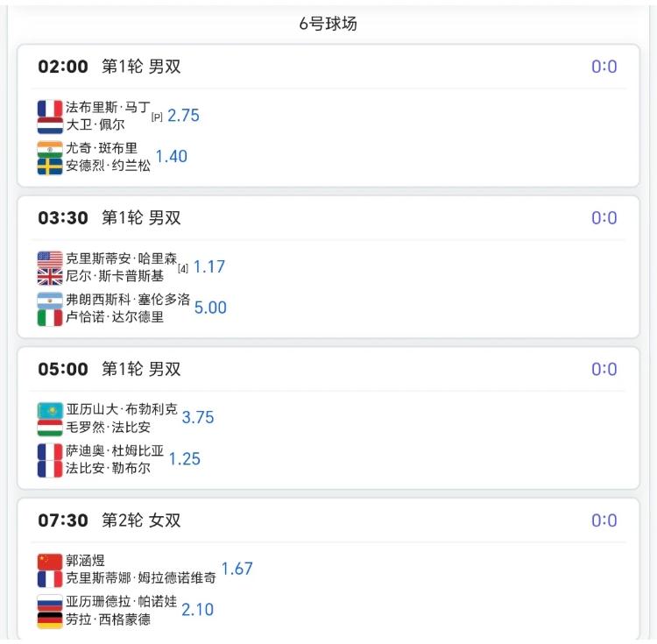Click the French flag beside 法布里斯·马丁
The width and height of the screenshot is (657, 644).
[50, 109]
